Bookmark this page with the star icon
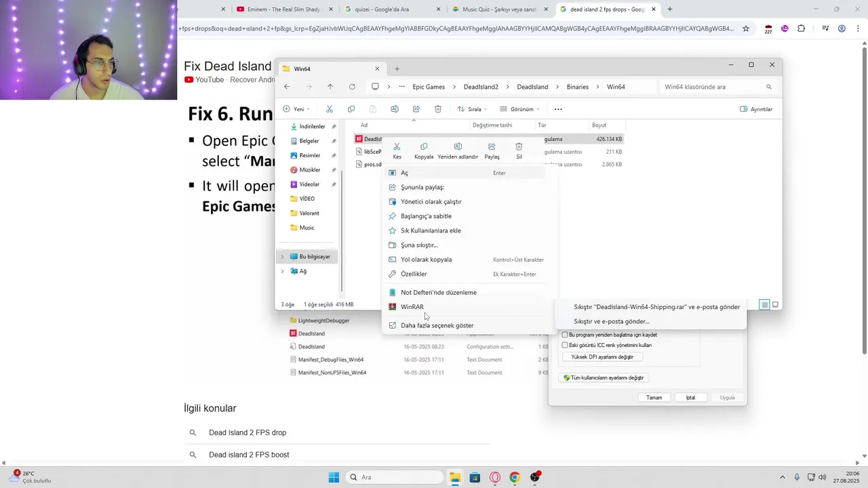The width and height of the screenshot is (868, 488). (746, 28)
